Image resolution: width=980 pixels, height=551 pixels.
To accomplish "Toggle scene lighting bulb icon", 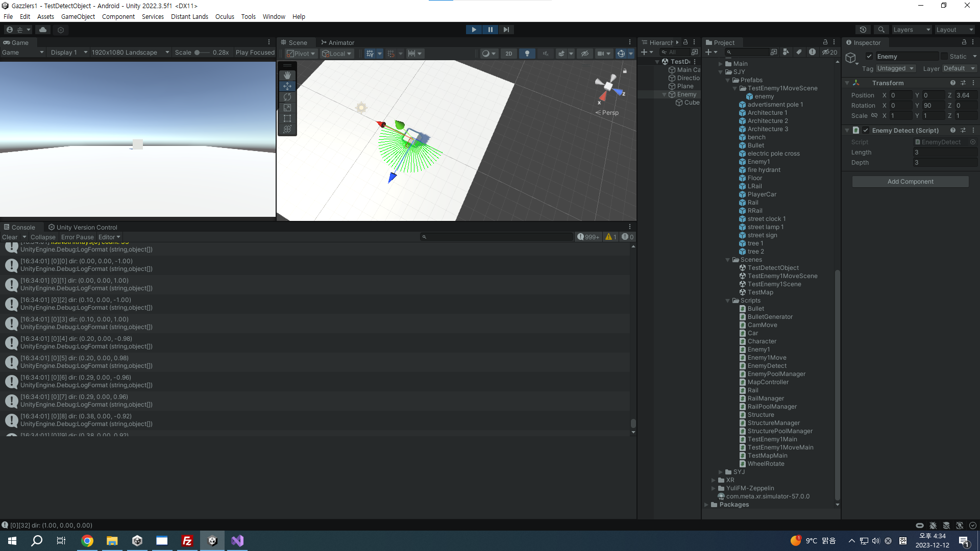I will pyautogui.click(x=527, y=54).
